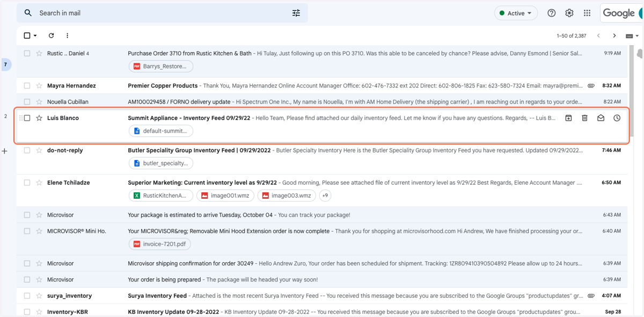Tick checkbox for Inventory-KBR email
The width and height of the screenshot is (644, 317).
click(27, 312)
